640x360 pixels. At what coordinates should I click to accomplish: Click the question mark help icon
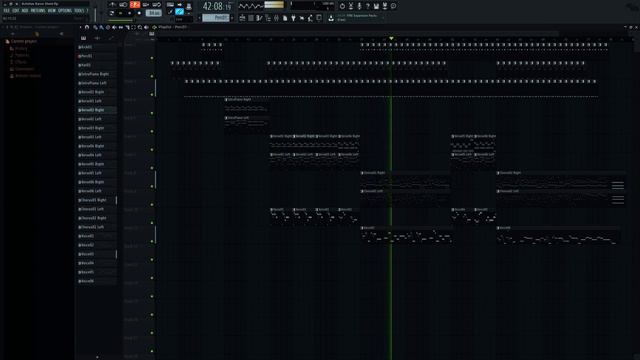368,6
